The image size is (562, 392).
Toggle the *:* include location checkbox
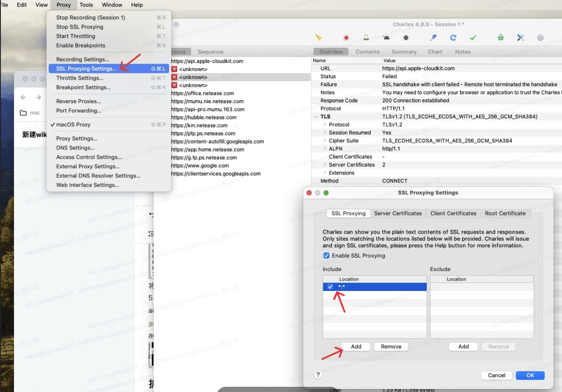coord(331,287)
